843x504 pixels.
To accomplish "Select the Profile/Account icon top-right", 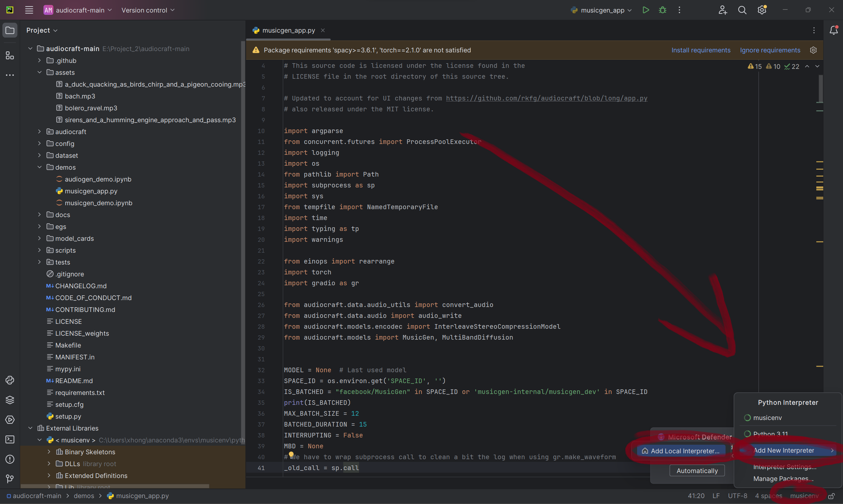I will (x=722, y=10).
